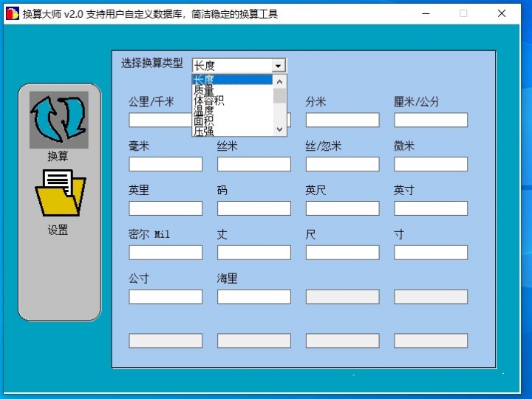Screen dimensions: 532x399
Task: Select the 海里 input field
Action: (x=254, y=297)
